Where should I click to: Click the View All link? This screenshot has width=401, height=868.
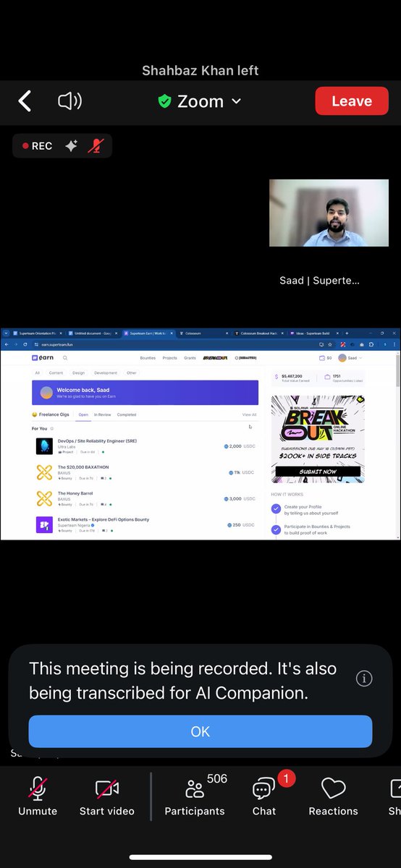pos(249,414)
